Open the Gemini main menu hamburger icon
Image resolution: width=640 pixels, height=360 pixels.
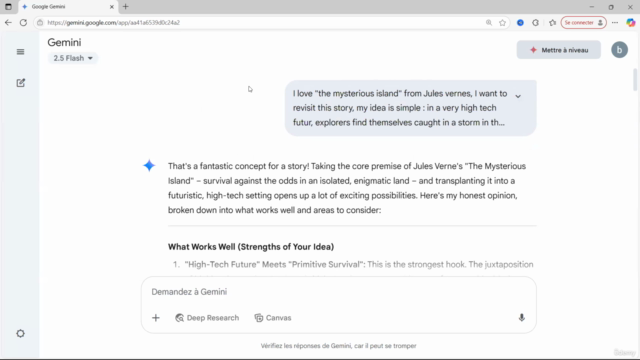pyautogui.click(x=20, y=52)
